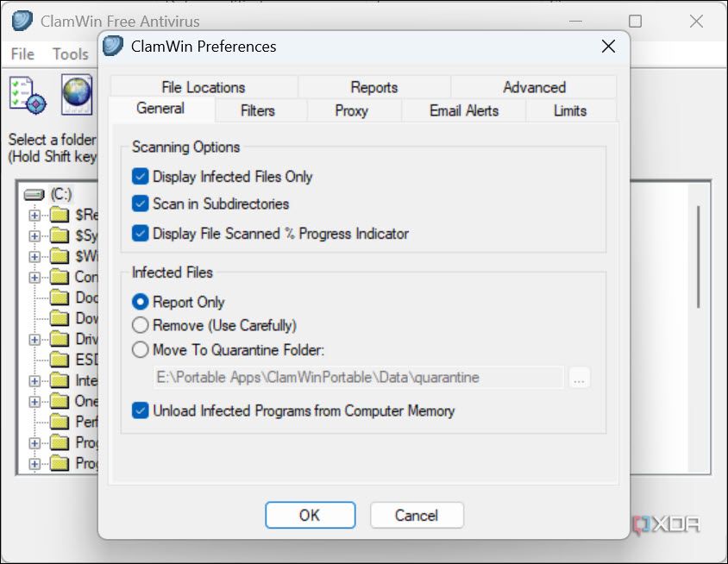Expand the Inte folder tree node
728x564 pixels.
tap(35, 380)
